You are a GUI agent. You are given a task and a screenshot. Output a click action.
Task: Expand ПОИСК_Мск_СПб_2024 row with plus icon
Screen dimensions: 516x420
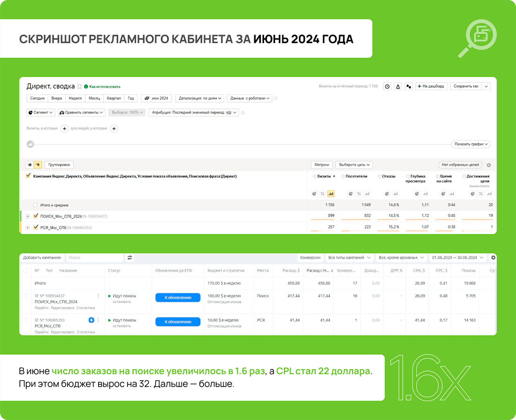tap(28, 217)
